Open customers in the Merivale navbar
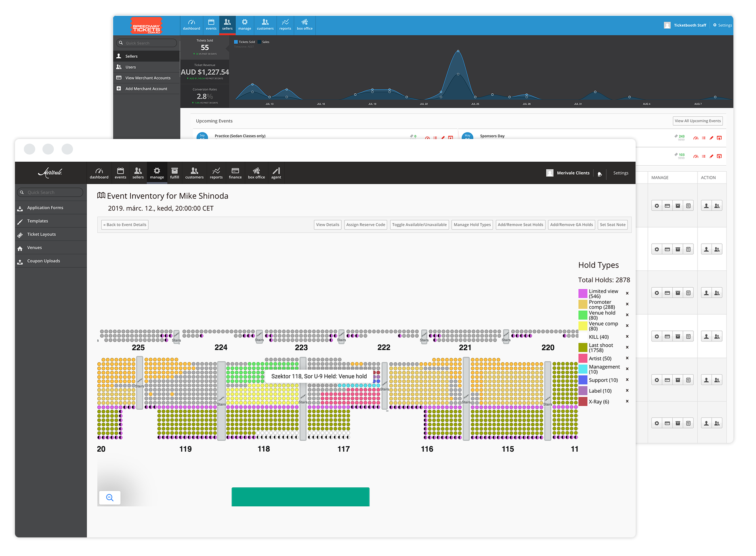This screenshot has height=556, width=756. [x=194, y=173]
